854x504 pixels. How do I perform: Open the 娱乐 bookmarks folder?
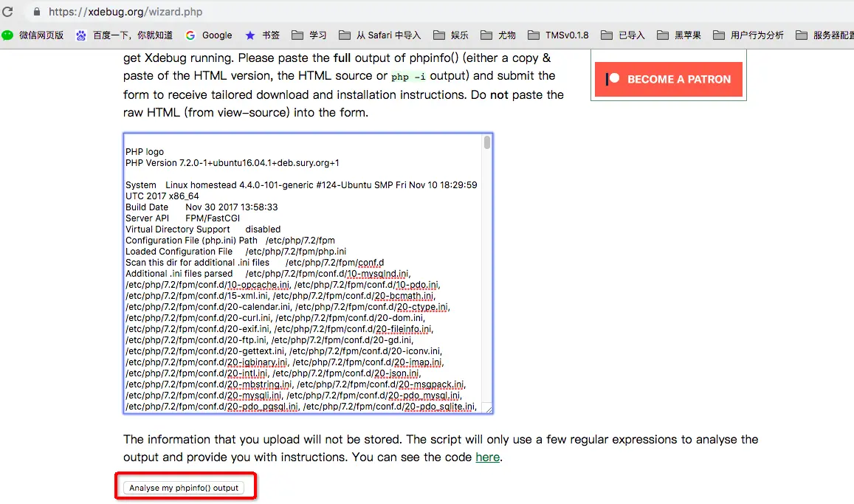pos(451,35)
